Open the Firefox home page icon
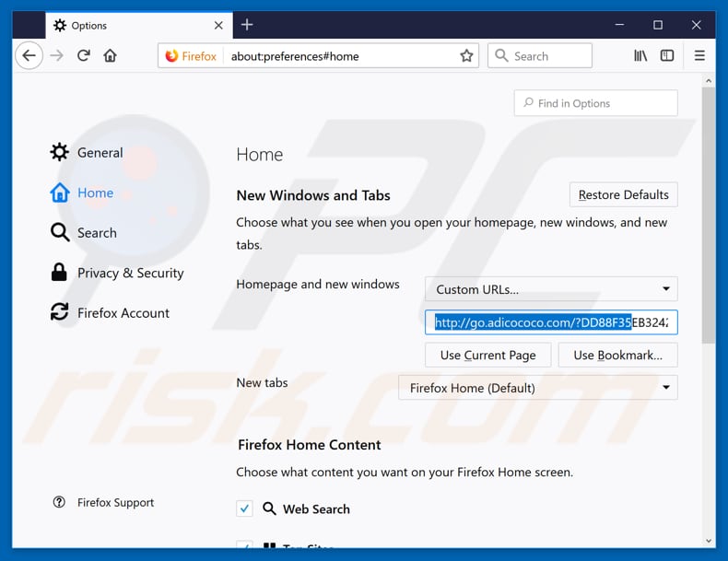The height and width of the screenshot is (561, 728). coord(110,55)
